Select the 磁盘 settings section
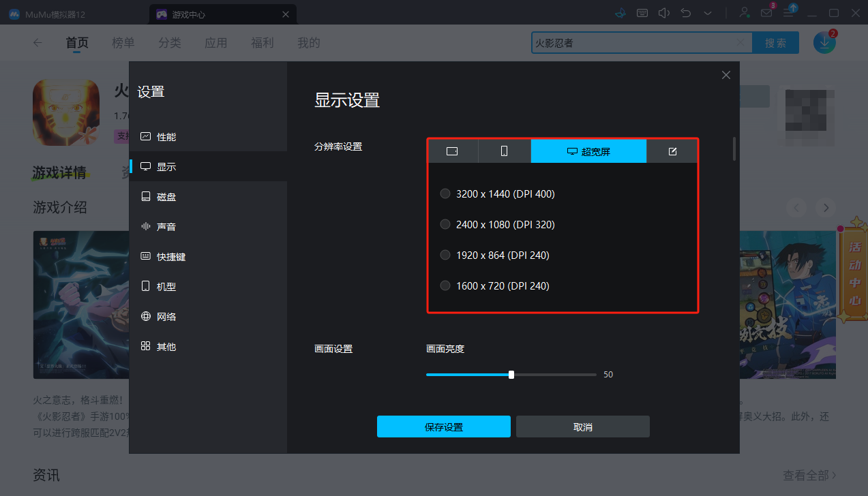 (166, 196)
